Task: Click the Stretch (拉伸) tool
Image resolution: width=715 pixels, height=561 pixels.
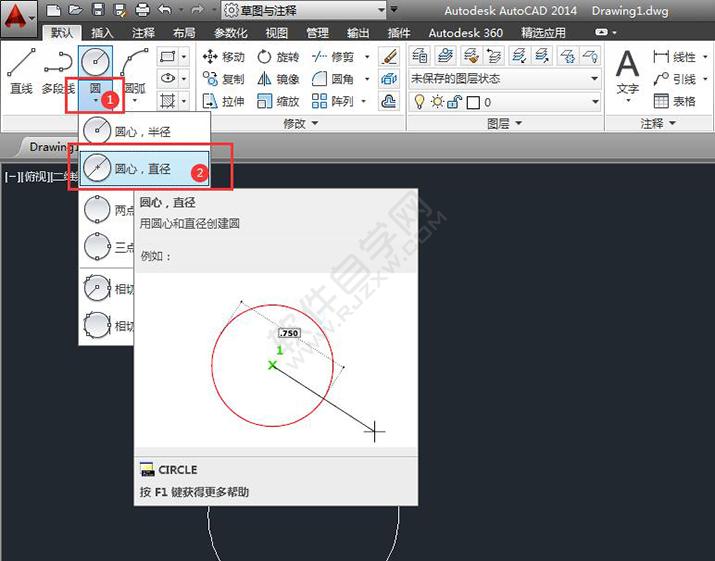Action: (x=223, y=101)
